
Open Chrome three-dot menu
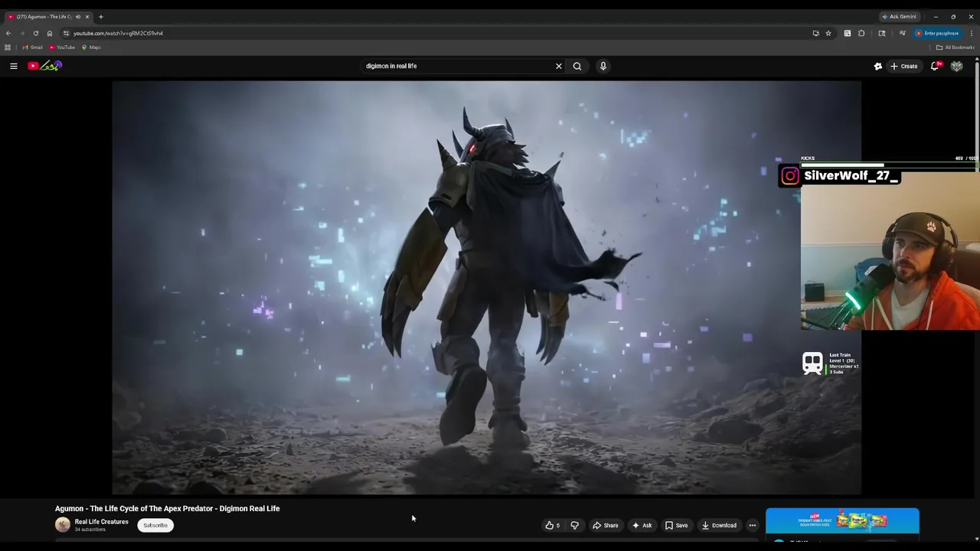pyautogui.click(x=972, y=33)
